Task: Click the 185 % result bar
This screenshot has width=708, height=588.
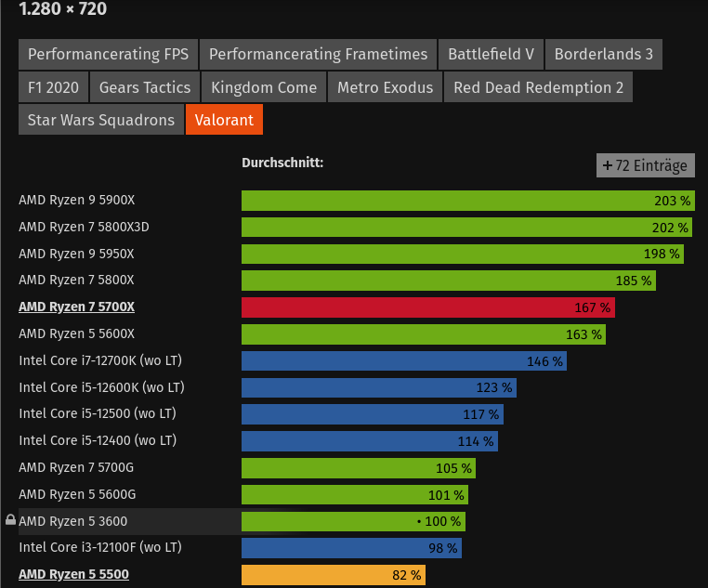Action: pyautogui.click(x=449, y=281)
